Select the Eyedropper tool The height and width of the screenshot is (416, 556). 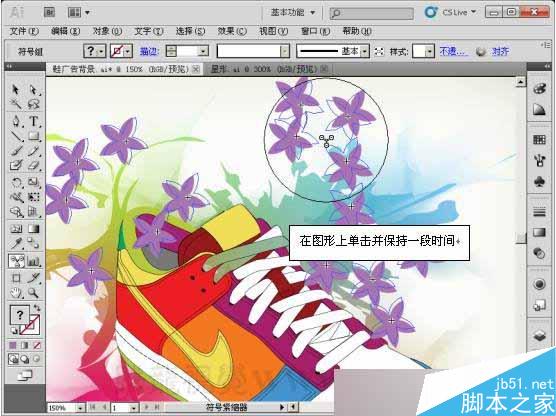(x=16, y=243)
